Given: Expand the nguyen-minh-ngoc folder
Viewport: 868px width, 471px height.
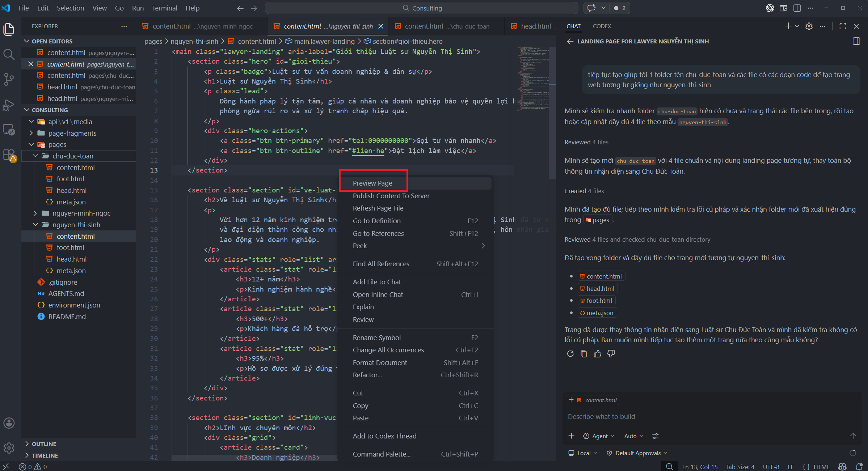Looking at the screenshot, I should coord(81,213).
